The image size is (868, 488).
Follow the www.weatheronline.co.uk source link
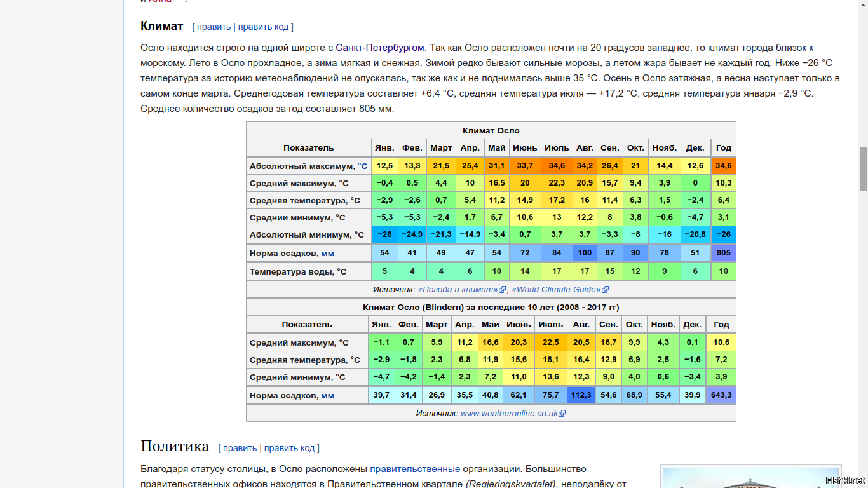[509, 414]
